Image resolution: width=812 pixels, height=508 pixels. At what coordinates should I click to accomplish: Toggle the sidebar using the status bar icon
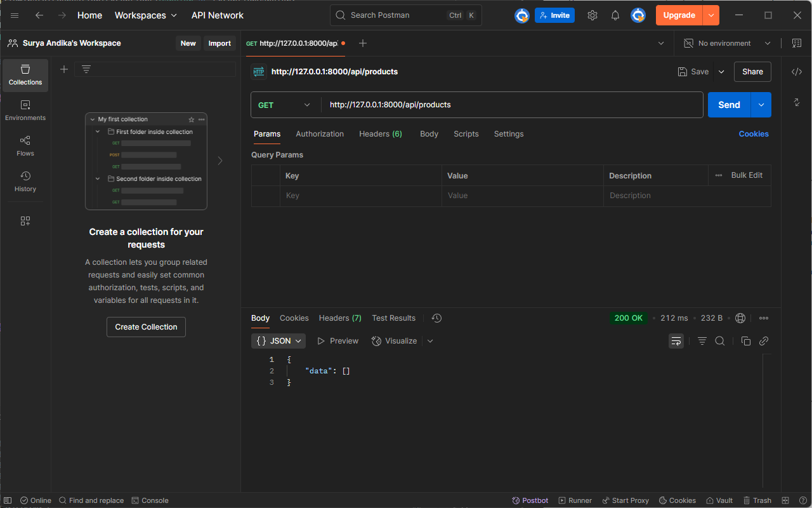(x=8, y=500)
